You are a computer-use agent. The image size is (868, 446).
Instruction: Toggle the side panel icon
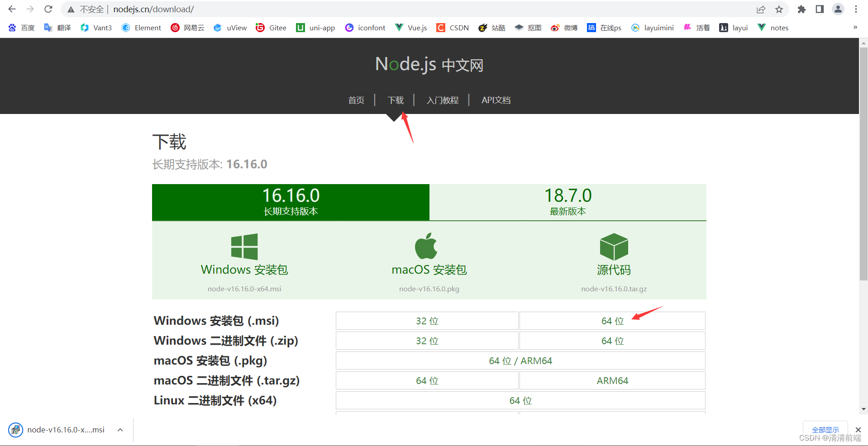[x=820, y=9]
